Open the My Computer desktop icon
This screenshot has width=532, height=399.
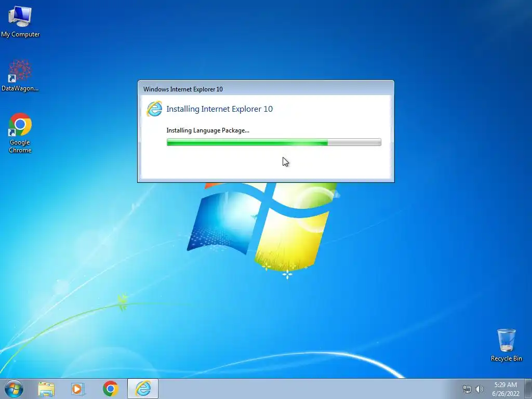click(20, 21)
